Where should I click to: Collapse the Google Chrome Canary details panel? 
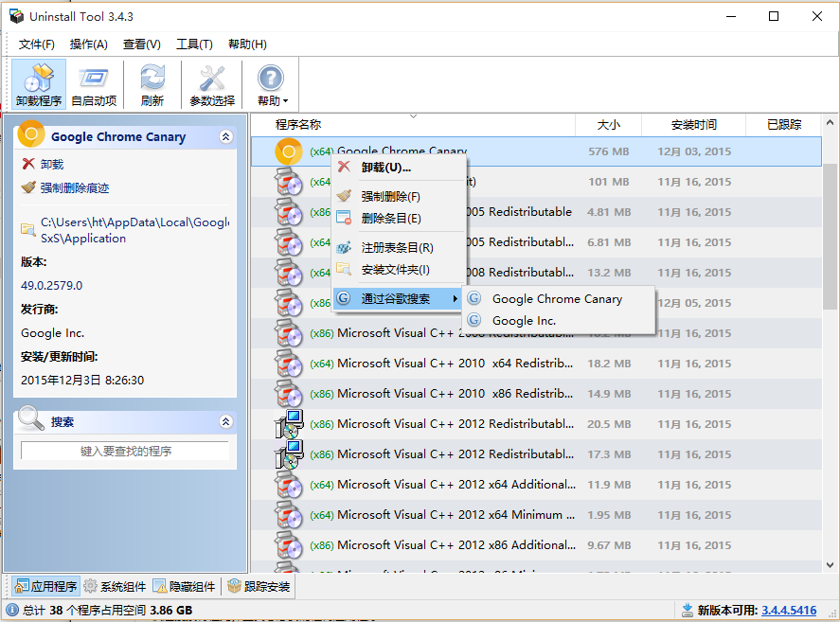coord(225,136)
